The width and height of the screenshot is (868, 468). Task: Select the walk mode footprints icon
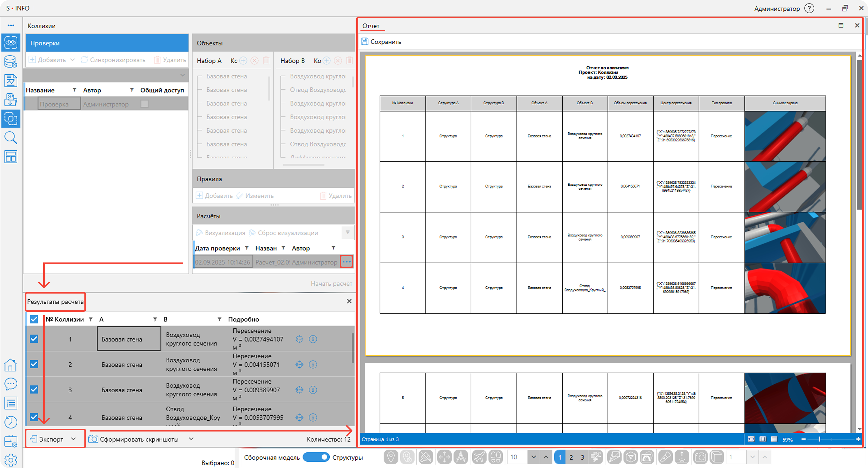(x=496, y=457)
